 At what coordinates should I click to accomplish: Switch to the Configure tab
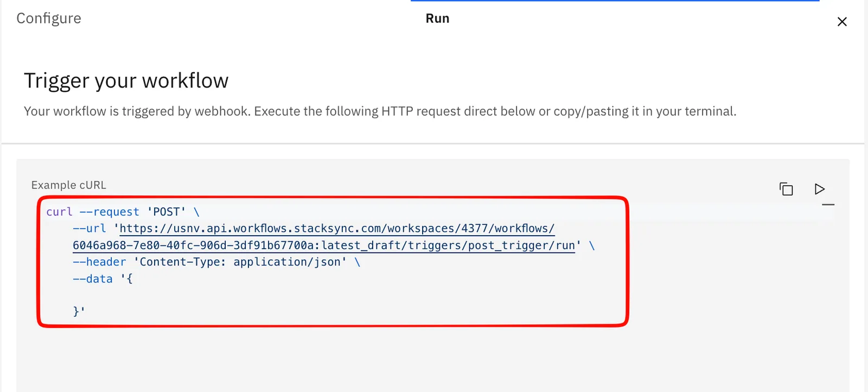point(49,18)
